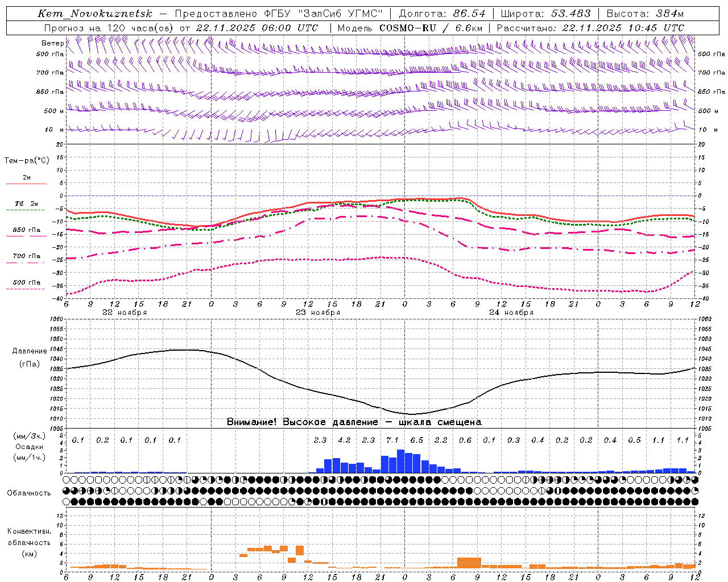Click the "Тем-ра(°C)" temperature label
The width and height of the screenshot is (728, 582).
(27, 161)
